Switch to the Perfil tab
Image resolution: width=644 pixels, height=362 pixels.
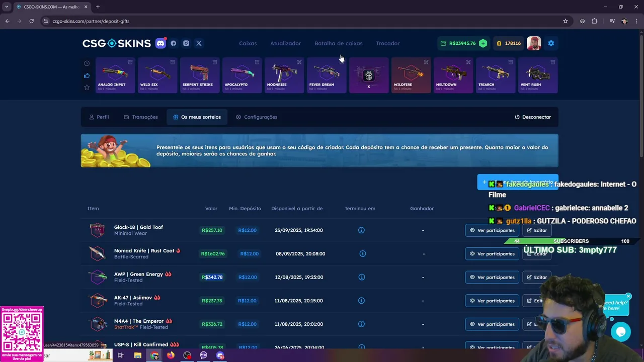(99, 117)
